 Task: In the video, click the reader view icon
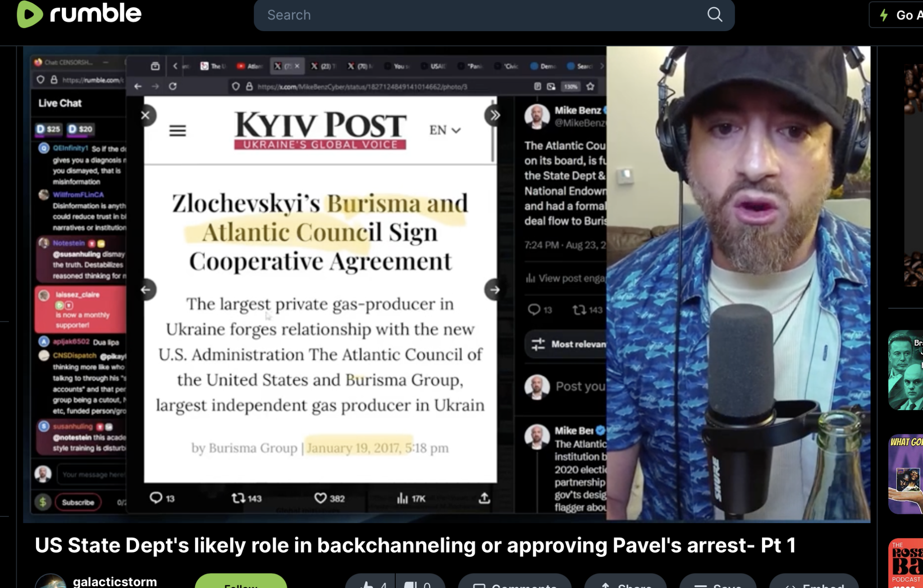537,86
